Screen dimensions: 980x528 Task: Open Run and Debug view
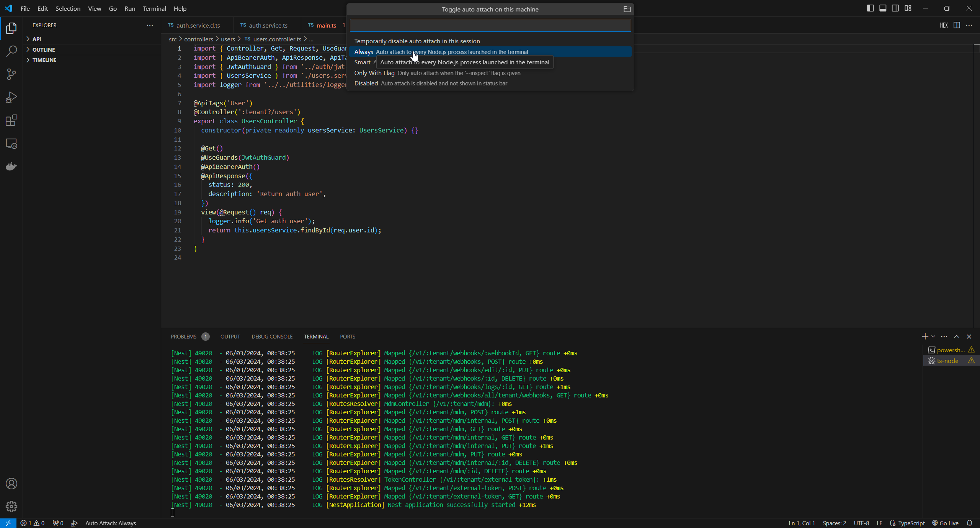11,97
